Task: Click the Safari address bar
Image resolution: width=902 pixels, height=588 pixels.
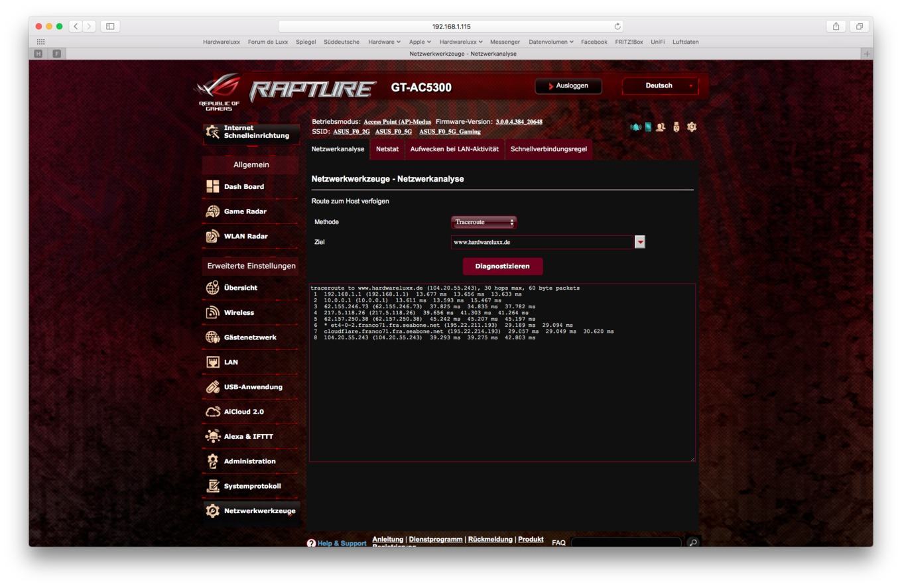Action: point(451,27)
